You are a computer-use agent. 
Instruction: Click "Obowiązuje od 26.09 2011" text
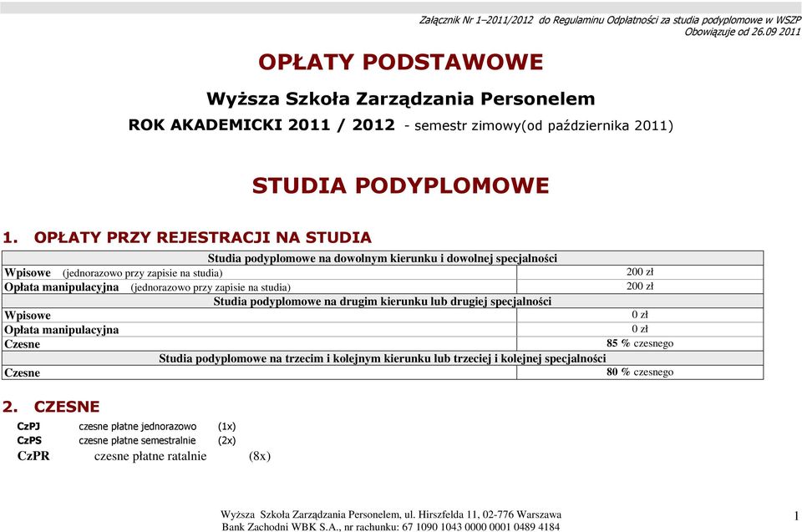(x=743, y=32)
